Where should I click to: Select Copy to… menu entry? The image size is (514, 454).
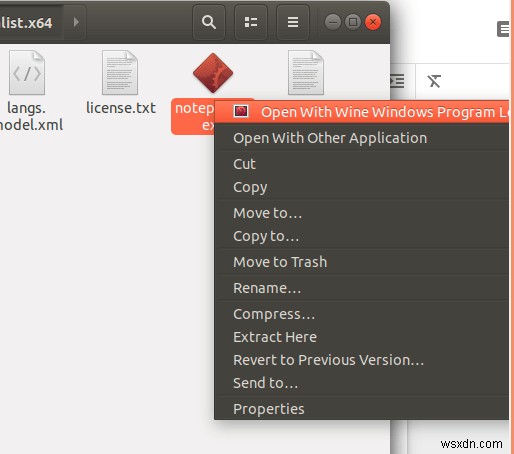tap(362, 236)
